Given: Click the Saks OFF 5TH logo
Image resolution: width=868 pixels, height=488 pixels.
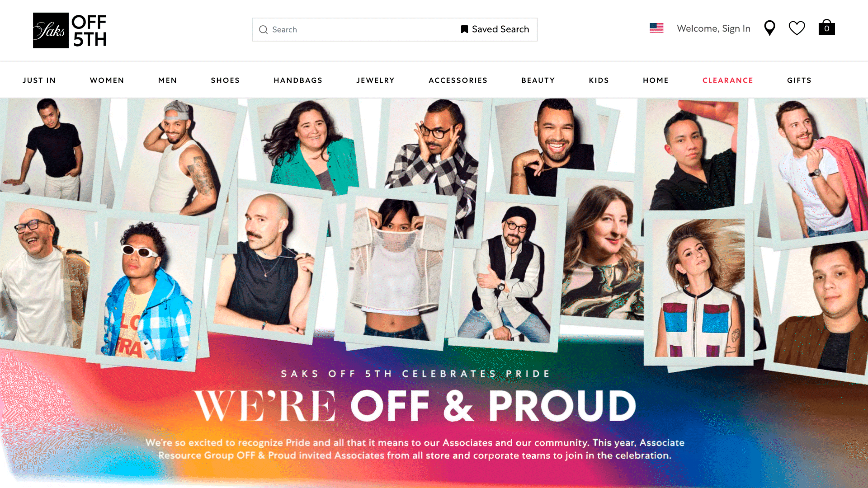Looking at the screenshot, I should (x=70, y=30).
